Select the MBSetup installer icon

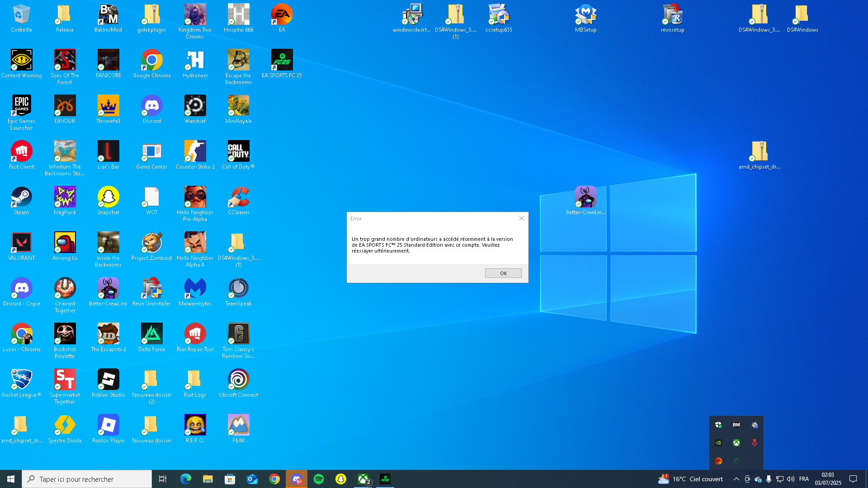[x=585, y=18]
